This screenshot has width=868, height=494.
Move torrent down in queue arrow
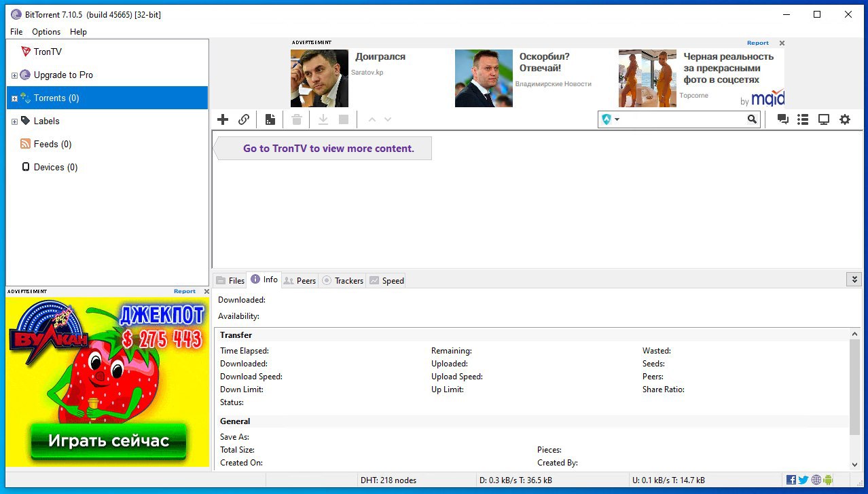pos(388,119)
